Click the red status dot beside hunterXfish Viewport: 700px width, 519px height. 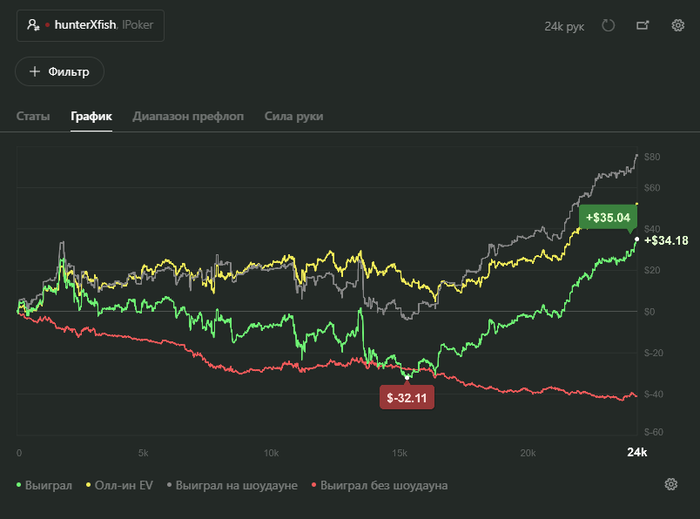click(x=47, y=25)
